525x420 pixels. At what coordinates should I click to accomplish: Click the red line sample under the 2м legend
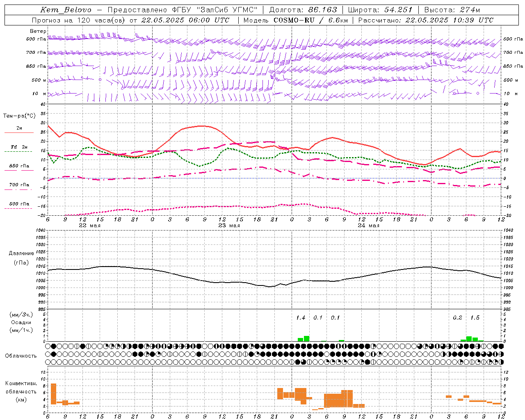(19, 132)
